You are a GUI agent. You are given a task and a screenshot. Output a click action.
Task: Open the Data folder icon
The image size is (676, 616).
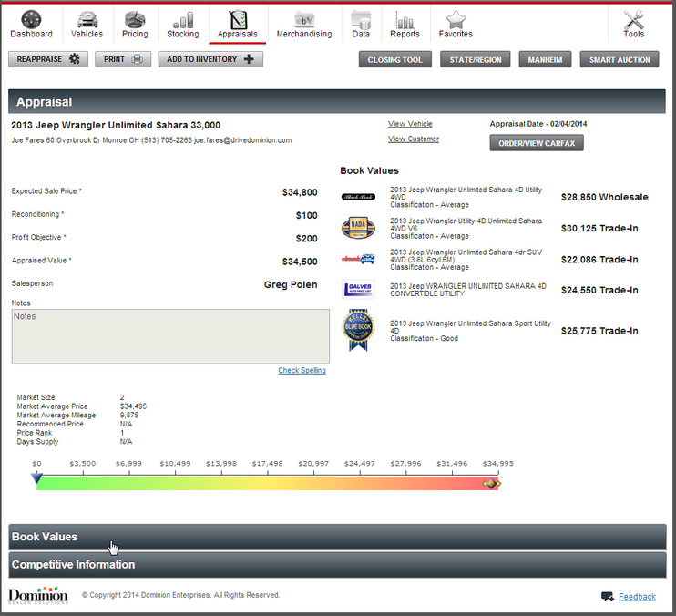click(x=361, y=19)
